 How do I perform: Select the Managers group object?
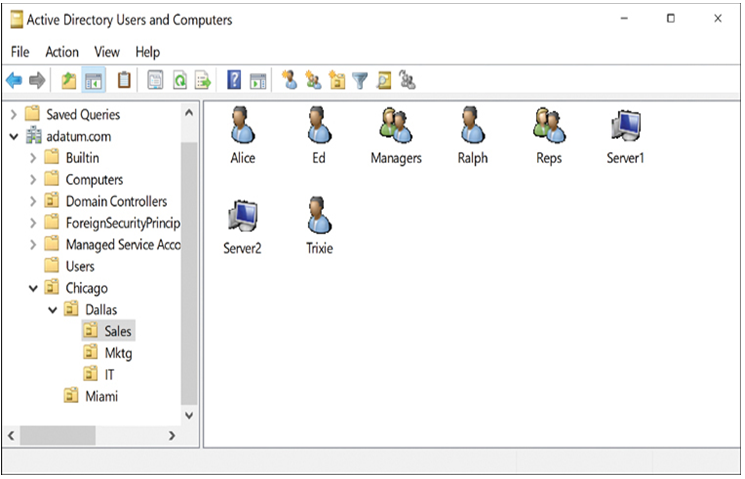(x=396, y=135)
